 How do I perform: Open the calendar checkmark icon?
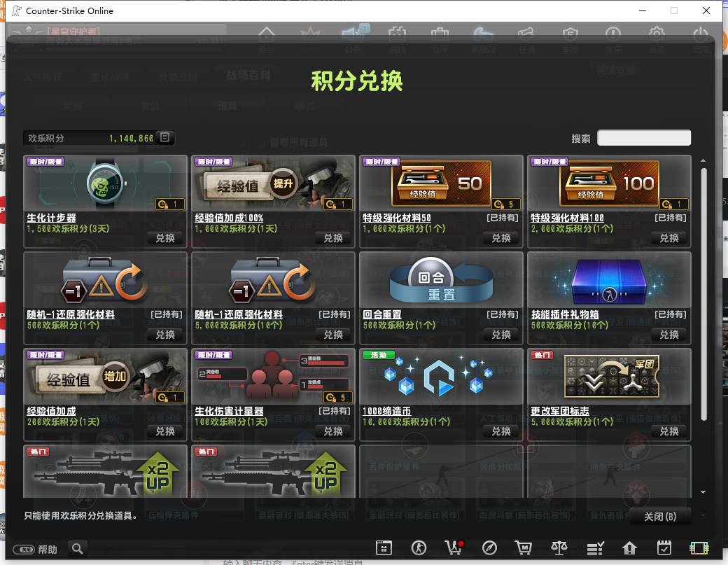tap(664, 548)
